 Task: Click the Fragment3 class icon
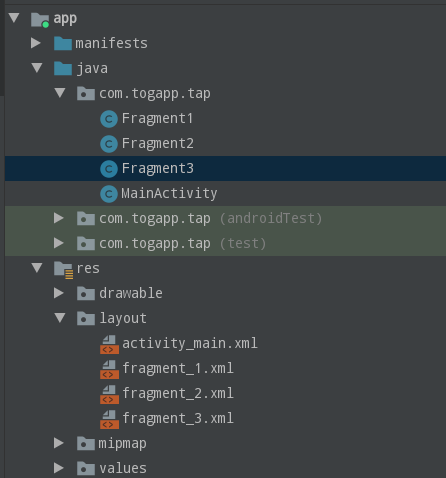(109, 169)
